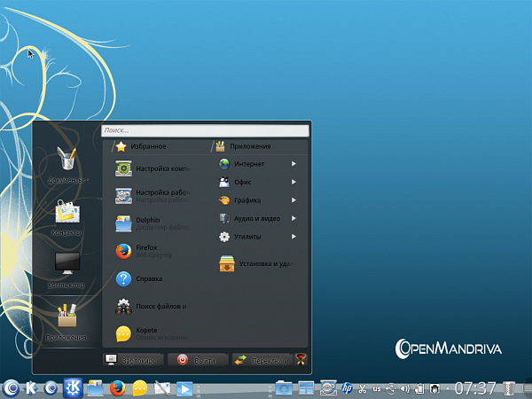Click the HP printer tray icon
Viewport: 532px width, 399px height.
pos(347,388)
